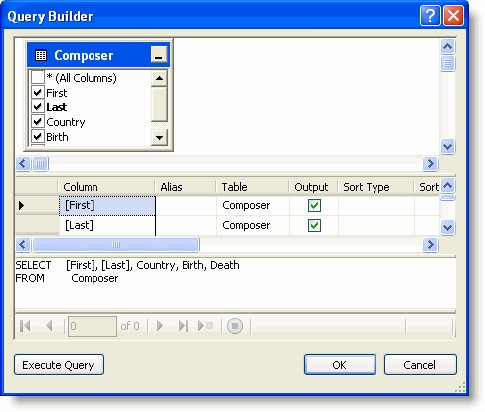Click the grid pane horizontal scrollbar thumb
The width and height of the screenshot is (485, 412).
coord(116,245)
